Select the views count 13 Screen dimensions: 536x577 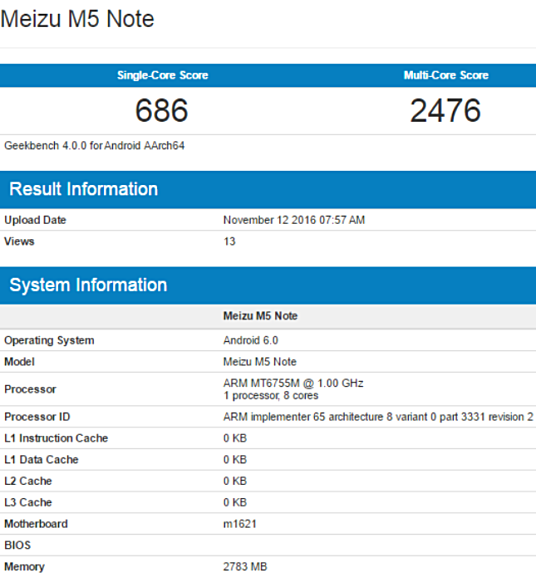[229, 241]
